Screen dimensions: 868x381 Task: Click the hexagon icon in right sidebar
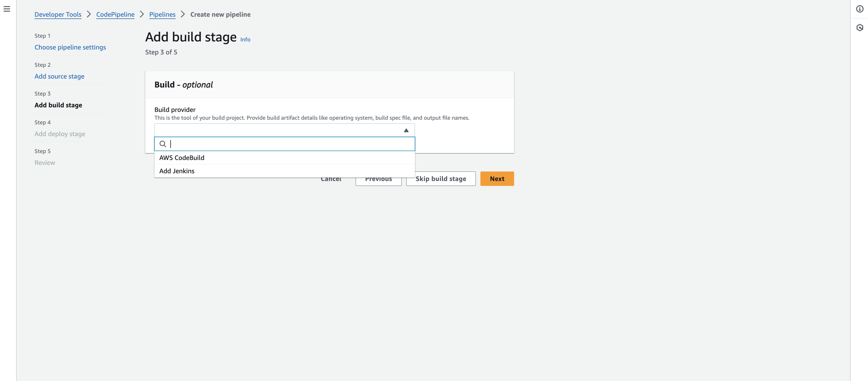coord(860,28)
